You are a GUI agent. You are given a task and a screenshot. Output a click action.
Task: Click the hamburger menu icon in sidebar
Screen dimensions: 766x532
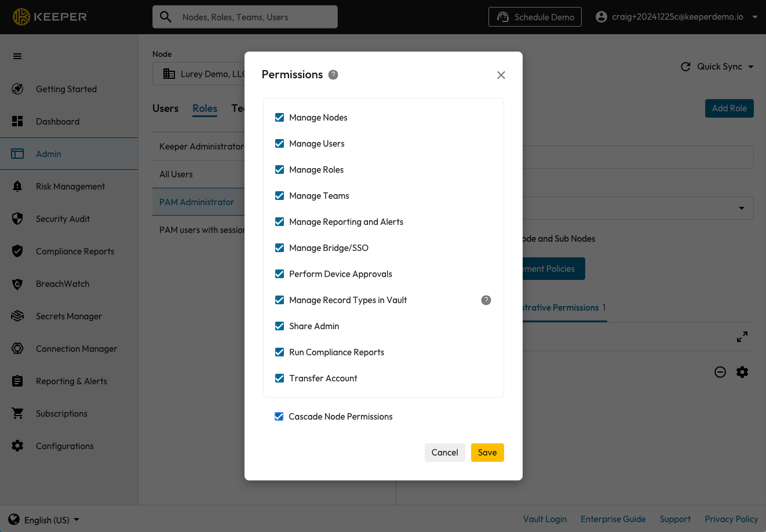tap(17, 56)
